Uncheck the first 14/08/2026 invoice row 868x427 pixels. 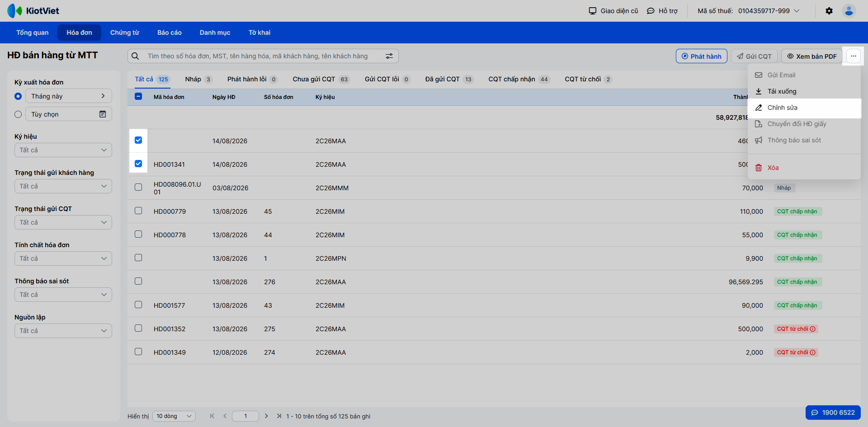(x=138, y=140)
